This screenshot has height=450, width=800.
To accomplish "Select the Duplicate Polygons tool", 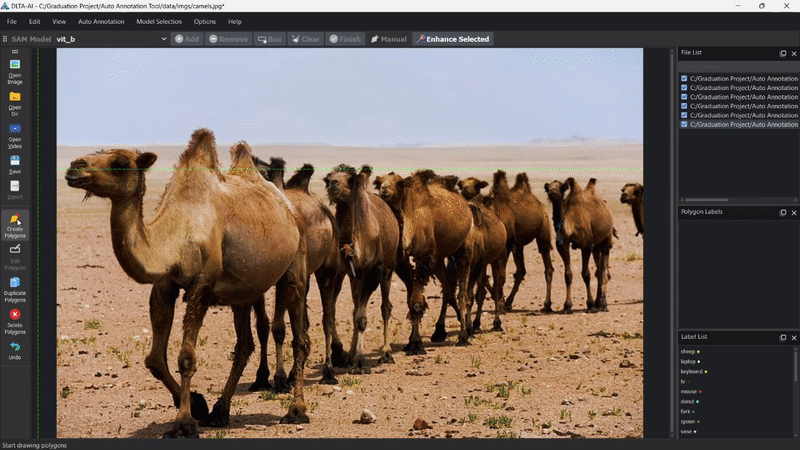I will tap(15, 289).
